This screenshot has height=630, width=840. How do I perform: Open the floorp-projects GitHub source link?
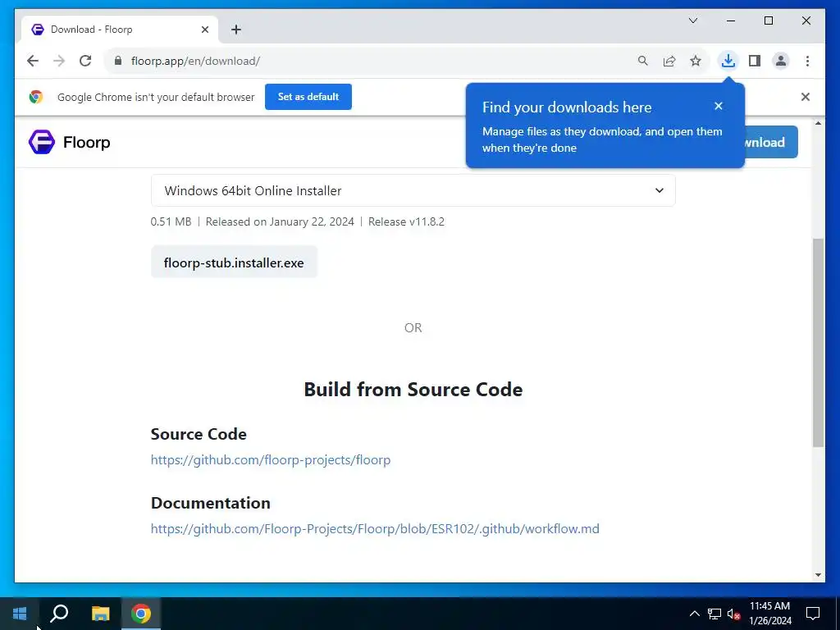[271, 459]
